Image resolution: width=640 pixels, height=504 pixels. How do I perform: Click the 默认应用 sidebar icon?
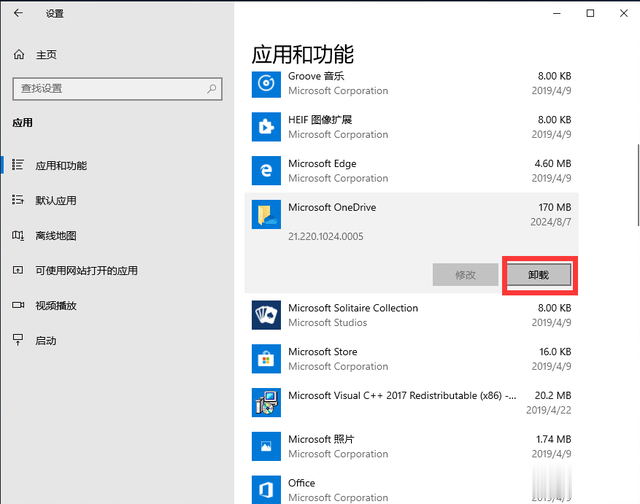18,200
